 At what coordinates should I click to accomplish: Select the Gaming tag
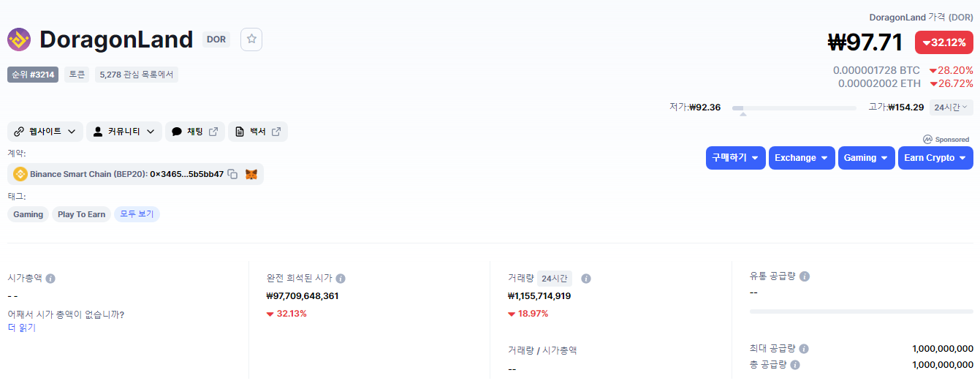pos(29,214)
